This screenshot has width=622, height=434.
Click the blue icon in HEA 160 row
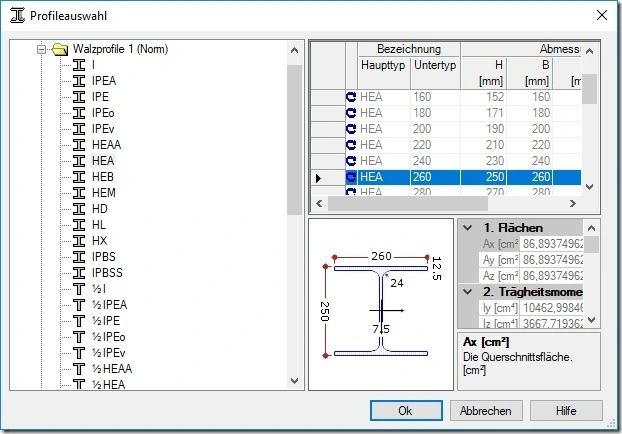click(351, 97)
